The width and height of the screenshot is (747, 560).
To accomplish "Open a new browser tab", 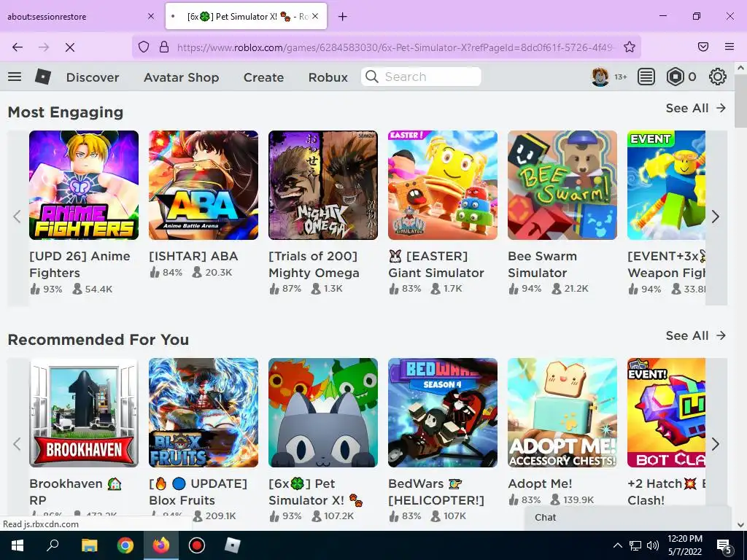I will [x=343, y=17].
